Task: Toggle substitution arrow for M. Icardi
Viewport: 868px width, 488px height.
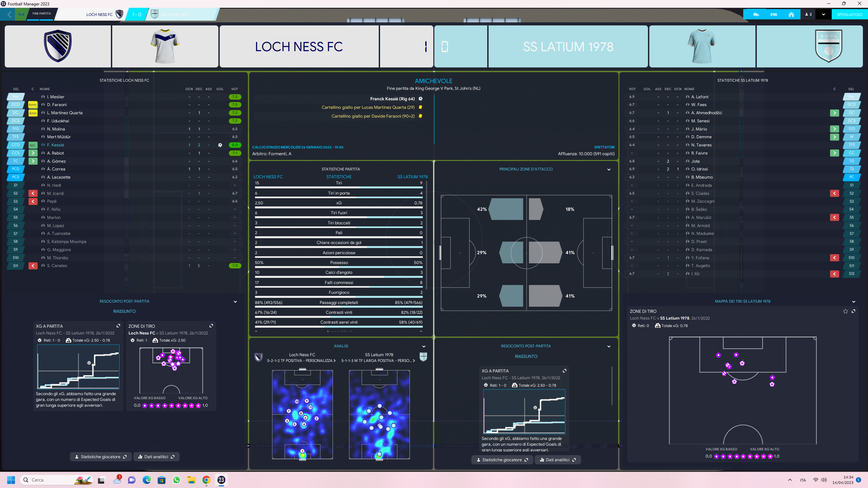Action: (x=33, y=193)
